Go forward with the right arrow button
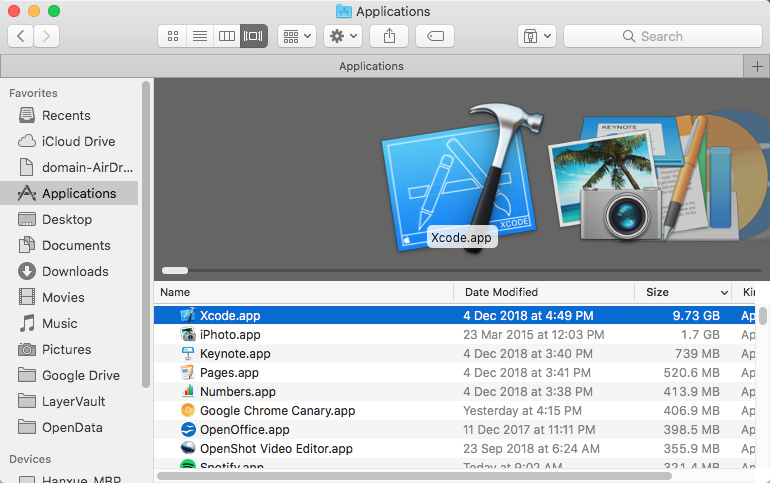The height and width of the screenshot is (483, 770). click(x=47, y=36)
